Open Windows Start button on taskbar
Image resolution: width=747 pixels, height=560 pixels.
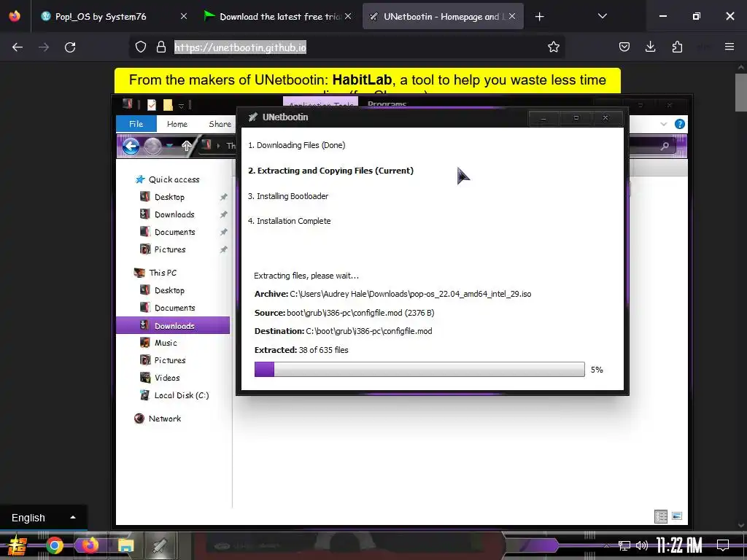click(18, 545)
